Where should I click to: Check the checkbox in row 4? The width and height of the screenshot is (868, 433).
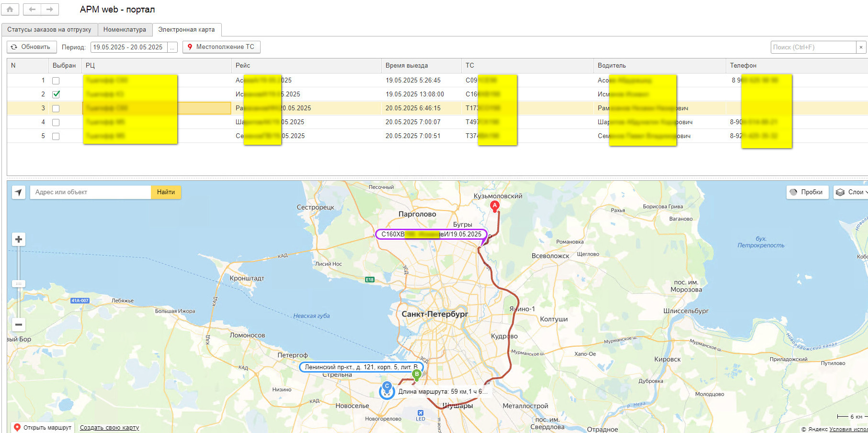pos(56,122)
